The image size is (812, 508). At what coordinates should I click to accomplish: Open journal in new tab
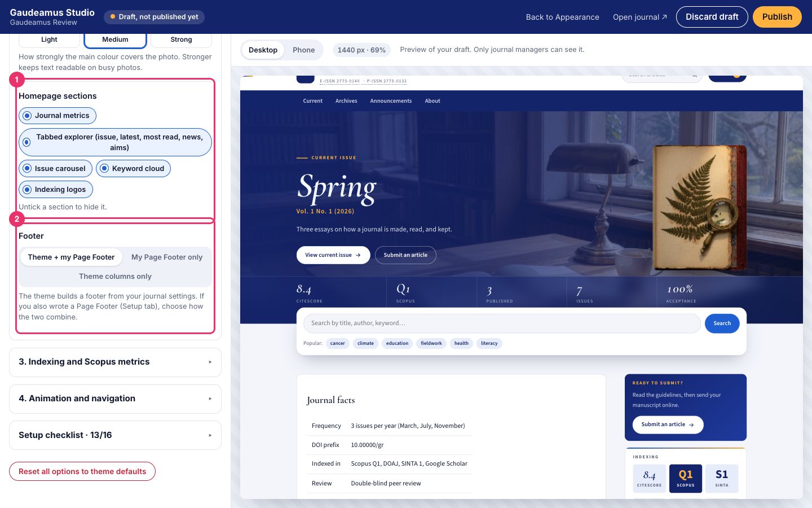(x=640, y=17)
